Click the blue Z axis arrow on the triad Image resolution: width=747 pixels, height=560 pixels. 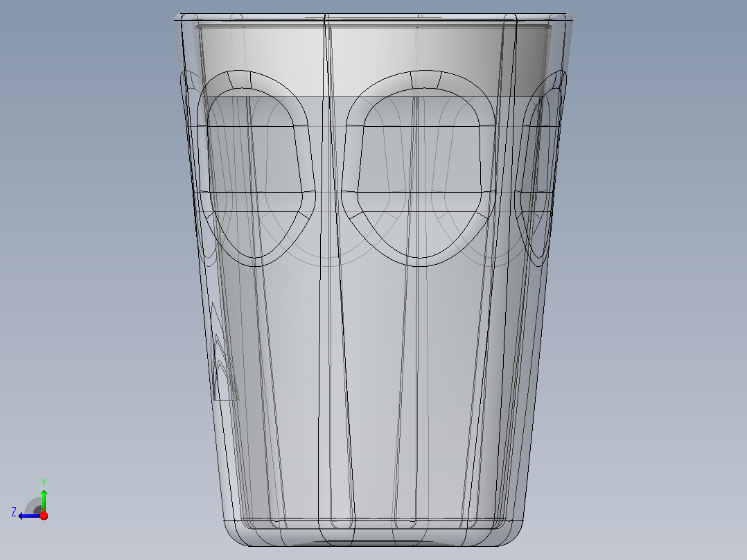point(30,516)
